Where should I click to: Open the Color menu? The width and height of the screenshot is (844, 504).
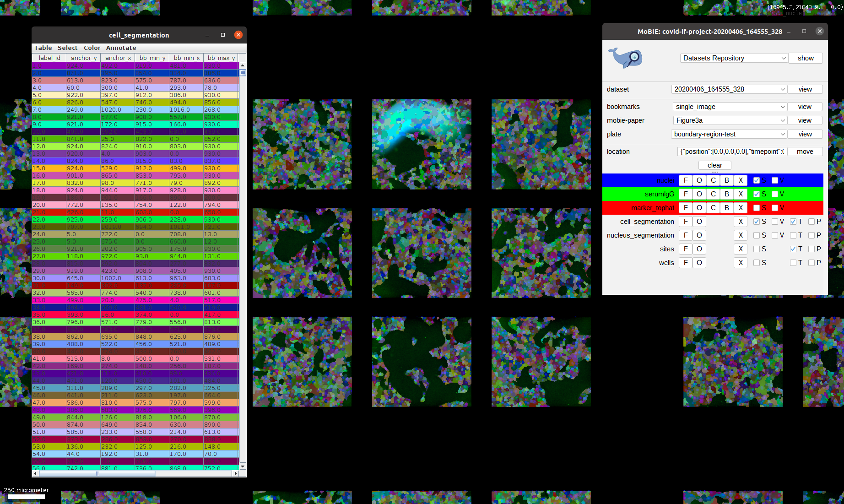tap(92, 48)
